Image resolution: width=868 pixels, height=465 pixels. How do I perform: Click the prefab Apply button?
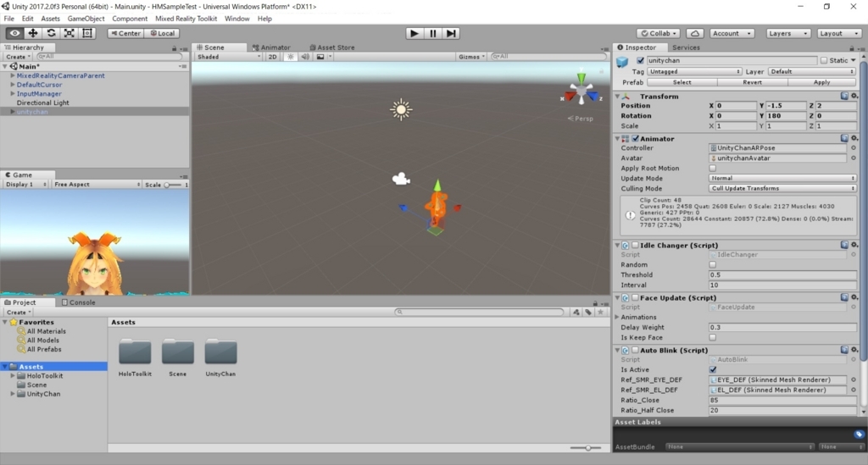coord(822,82)
